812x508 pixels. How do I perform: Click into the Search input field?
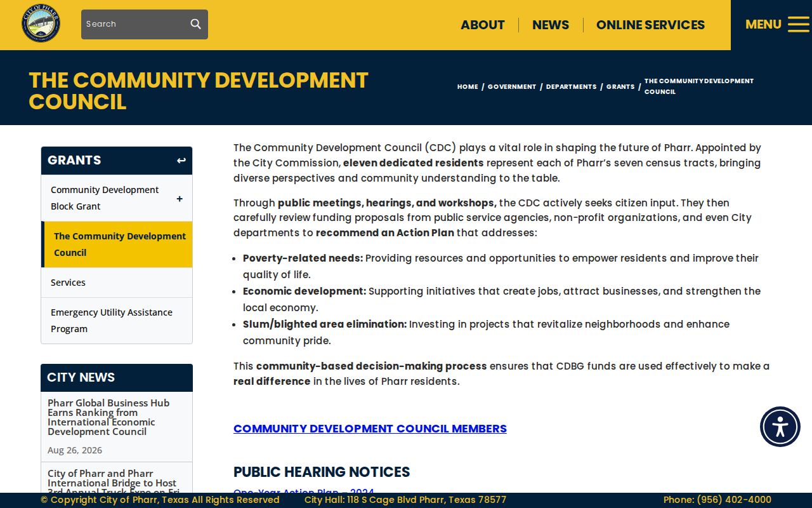134,24
